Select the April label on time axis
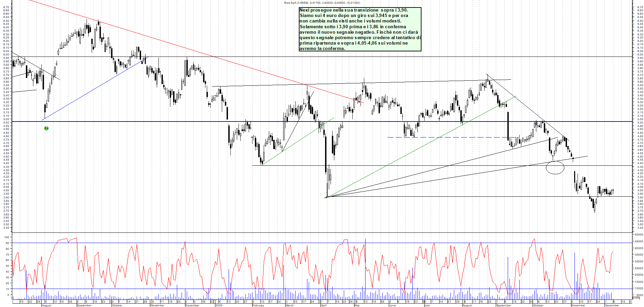 [324, 305]
